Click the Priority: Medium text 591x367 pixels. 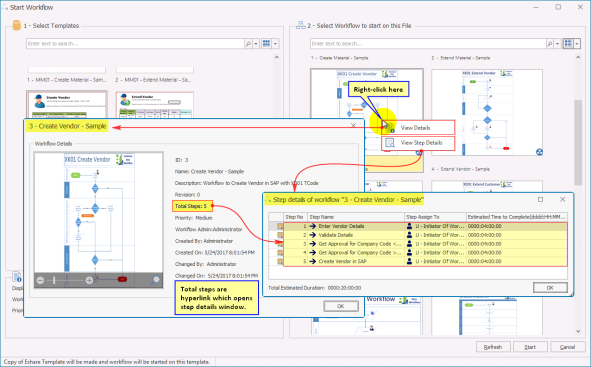[193, 218]
